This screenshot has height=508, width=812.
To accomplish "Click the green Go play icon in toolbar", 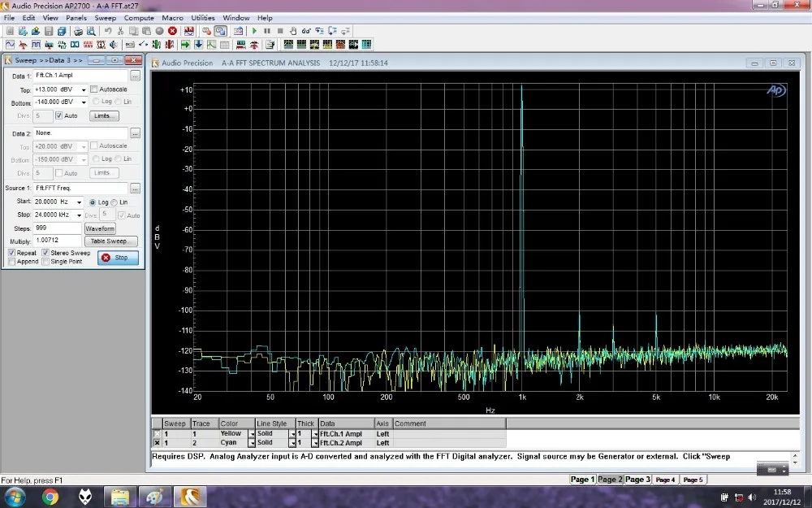I will point(254,31).
